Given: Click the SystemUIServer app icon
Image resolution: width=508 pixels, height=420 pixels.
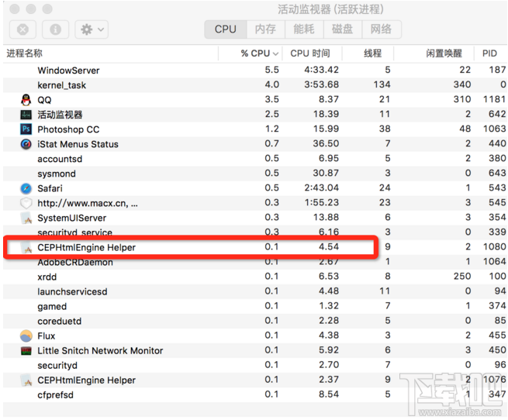Looking at the screenshot, I should click(x=26, y=218).
